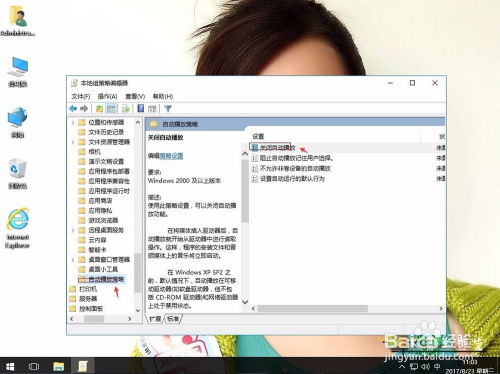Select the Network desktop icon
This screenshot has height=374, width=500.
[x=18, y=122]
